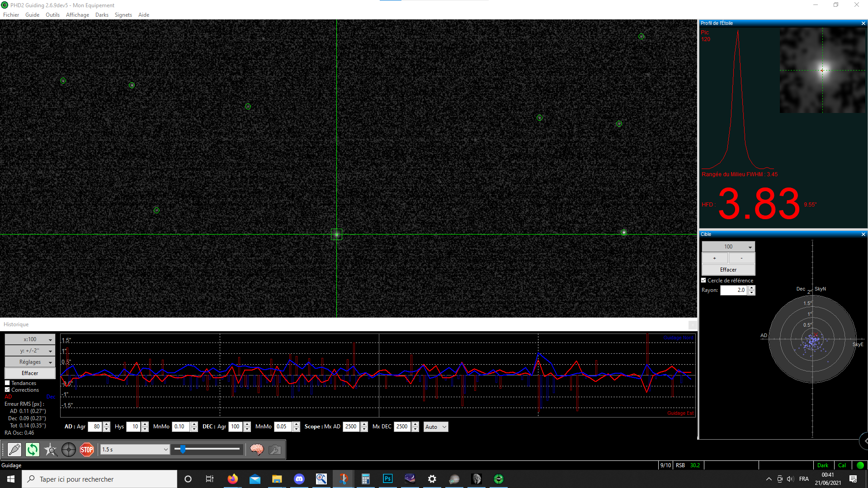Open camera settings wrench icon
Screen dimensions: 868x488
pyautogui.click(x=275, y=450)
